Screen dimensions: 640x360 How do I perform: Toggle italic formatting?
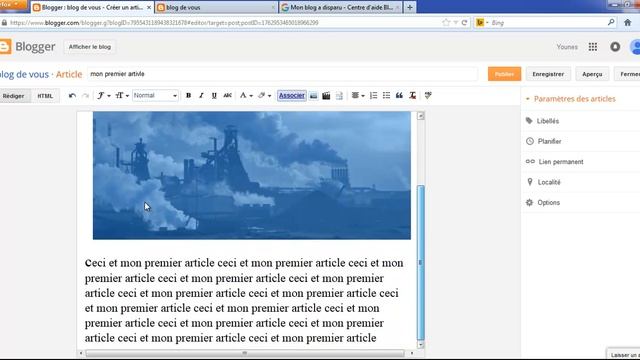tap(201, 96)
